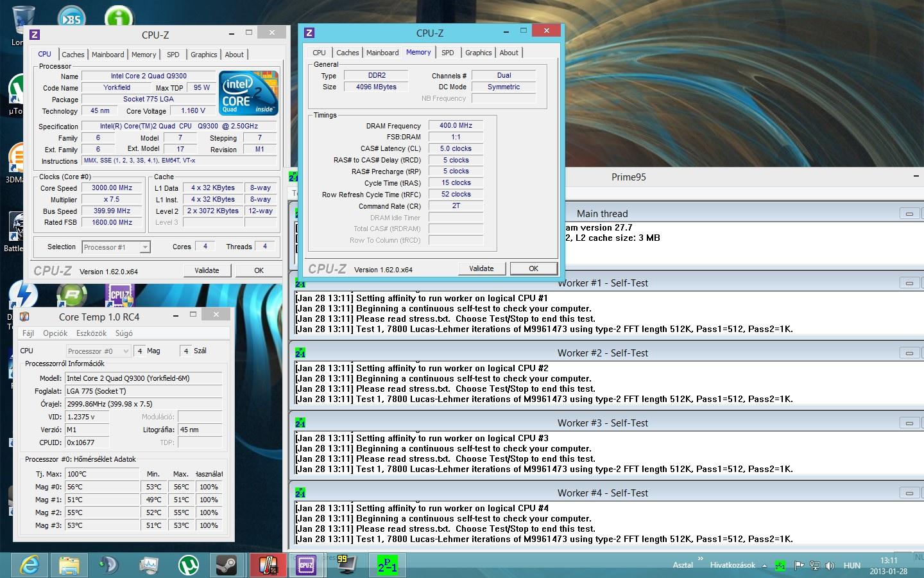Click the Prime95 icon beside Worker #3 title
Image resolution: width=924 pixels, height=578 pixels.
pos(300,423)
